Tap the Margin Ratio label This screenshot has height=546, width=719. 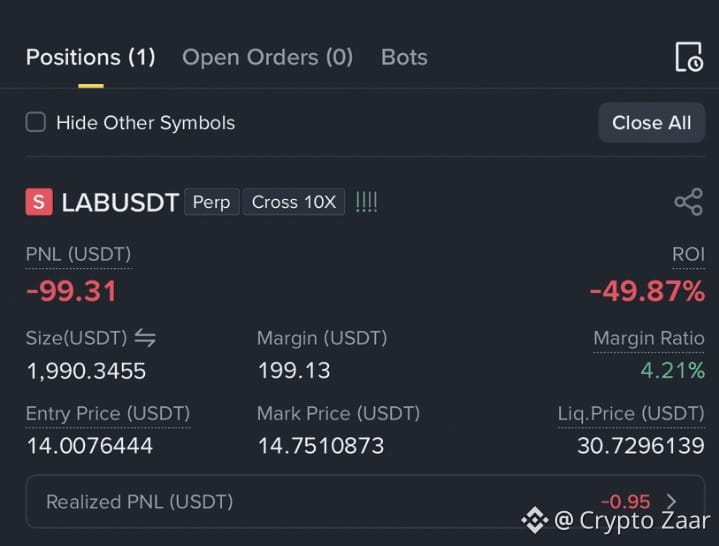click(x=649, y=338)
